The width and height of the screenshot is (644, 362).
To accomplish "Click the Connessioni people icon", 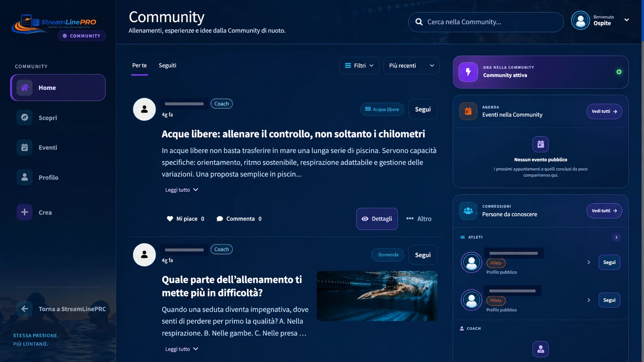I will click(468, 211).
